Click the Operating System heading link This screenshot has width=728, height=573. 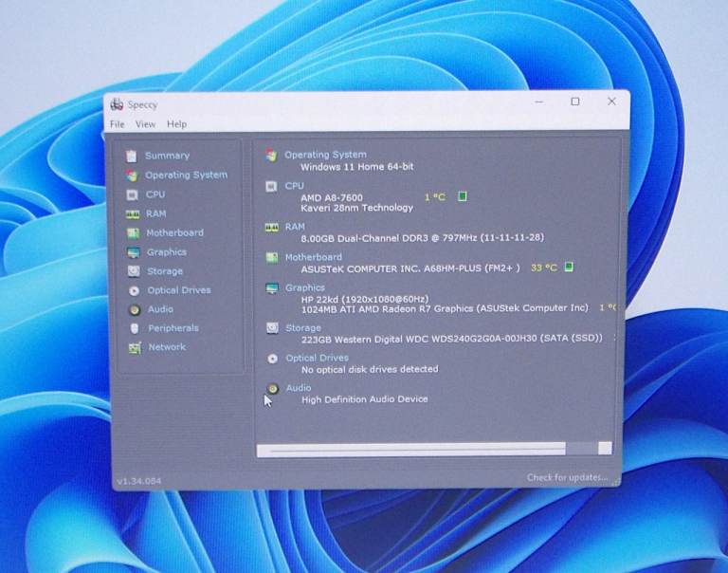coord(325,155)
